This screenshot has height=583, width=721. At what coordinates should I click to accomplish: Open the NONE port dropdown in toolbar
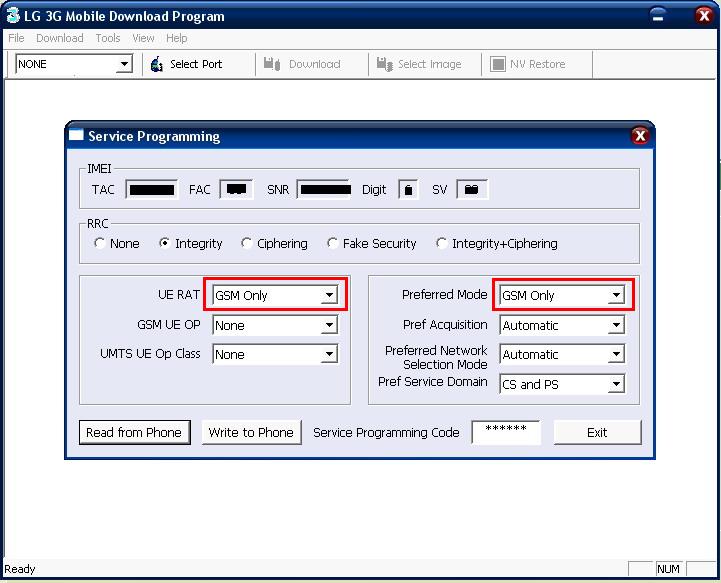point(124,64)
